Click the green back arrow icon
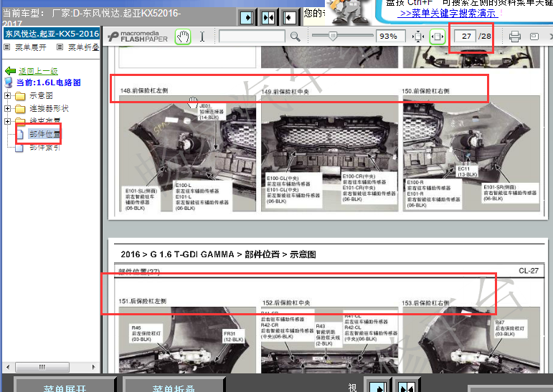Screen dimensions: 553x392 [x=10, y=71]
